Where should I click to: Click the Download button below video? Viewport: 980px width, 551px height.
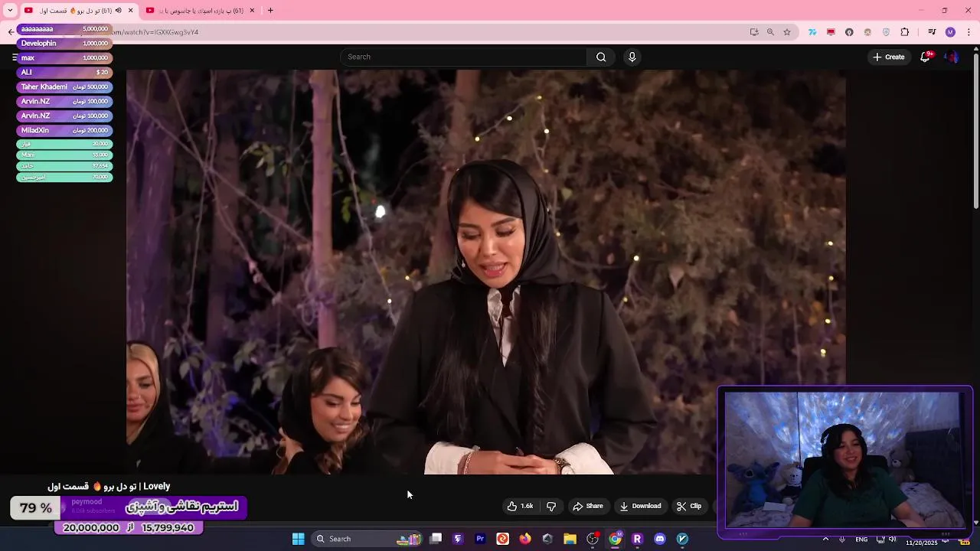point(640,506)
